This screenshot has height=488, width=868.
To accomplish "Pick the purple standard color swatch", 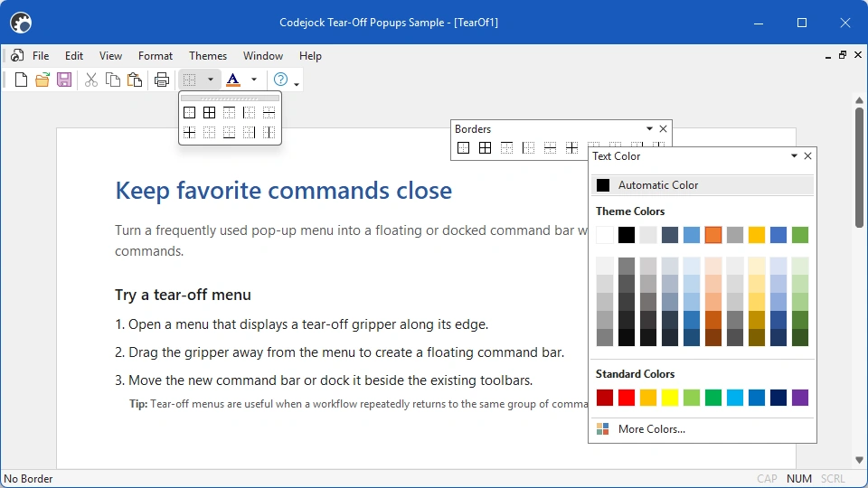I will pos(800,398).
